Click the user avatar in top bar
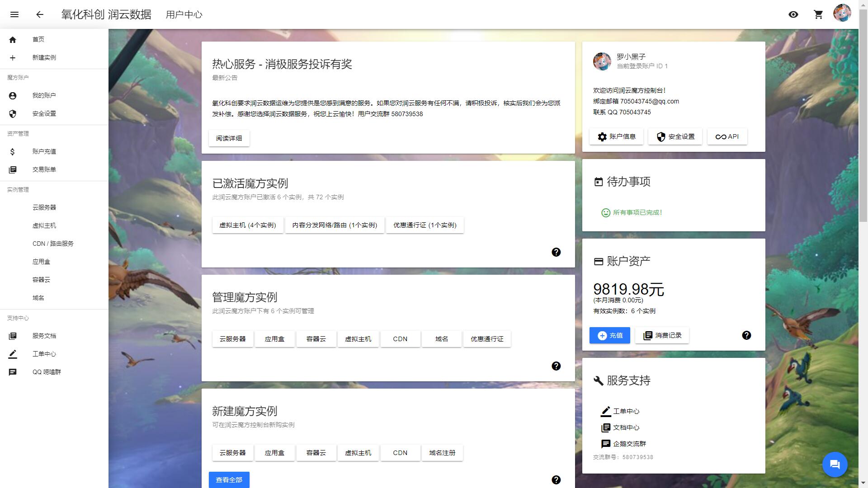This screenshot has height=488, width=868. coord(842,13)
